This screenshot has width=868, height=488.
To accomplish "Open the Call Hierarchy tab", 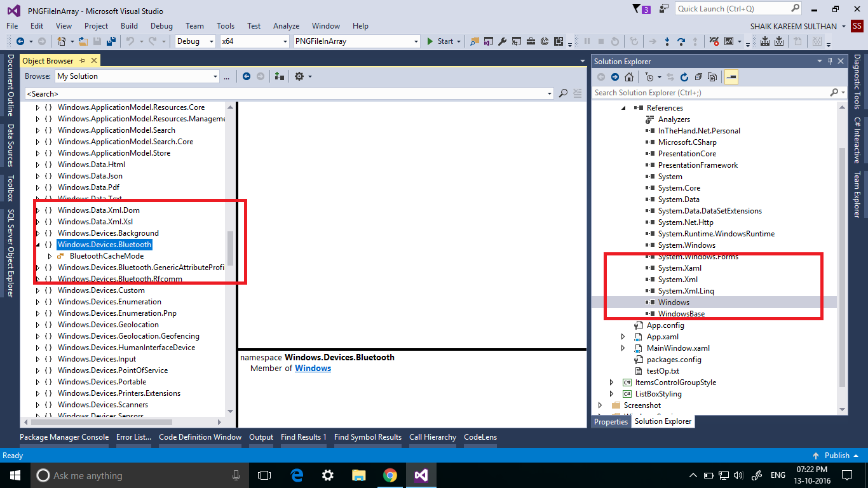I will 433,437.
